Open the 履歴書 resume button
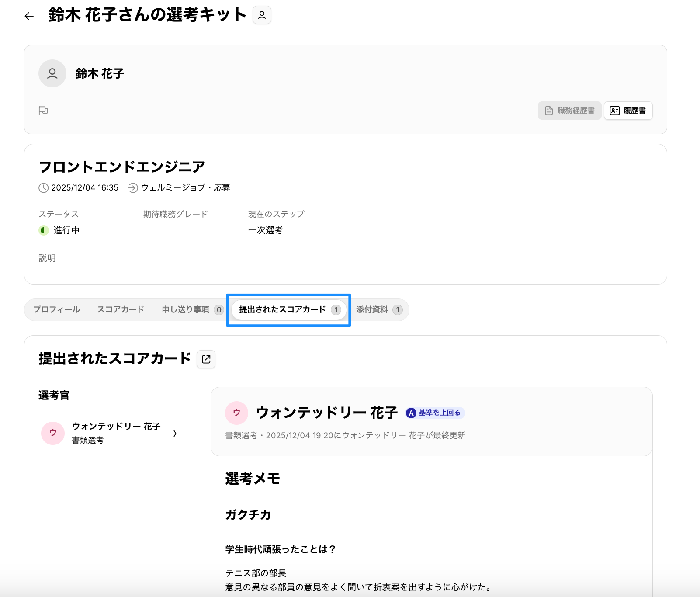700x597 pixels. 628,111
